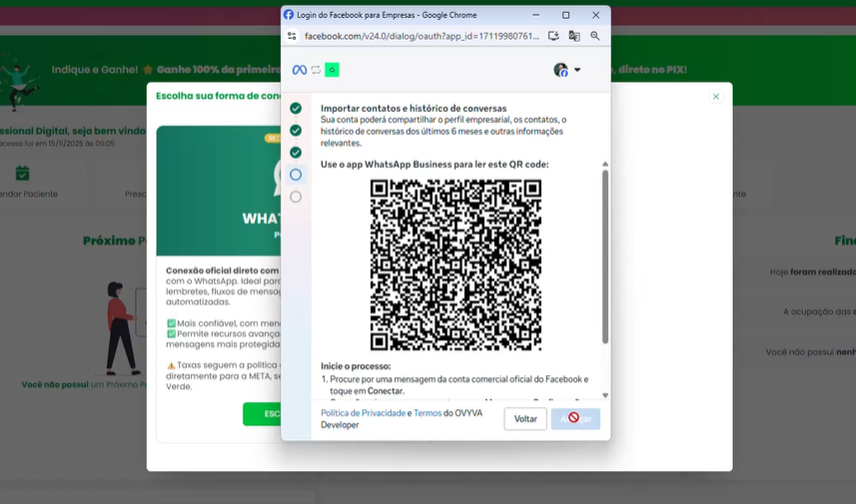
Task: Select the second completed step checkmark
Action: pyautogui.click(x=296, y=131)
